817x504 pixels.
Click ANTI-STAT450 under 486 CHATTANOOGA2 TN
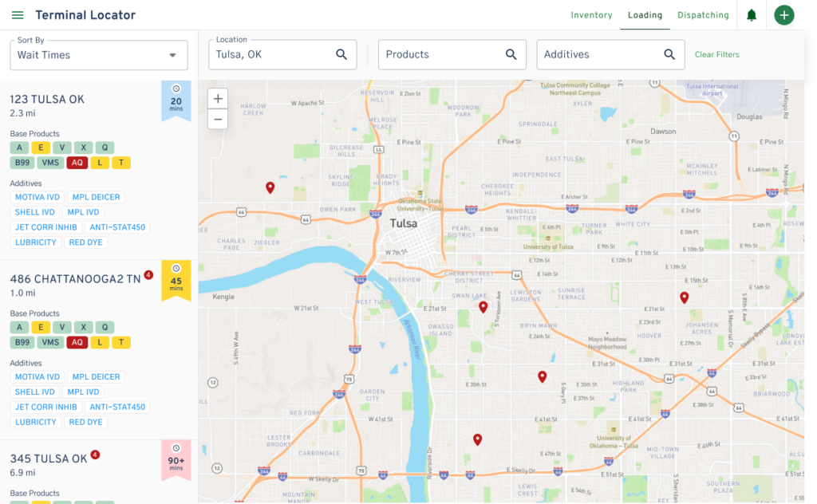pyautogui.click(x=117, y=407)
